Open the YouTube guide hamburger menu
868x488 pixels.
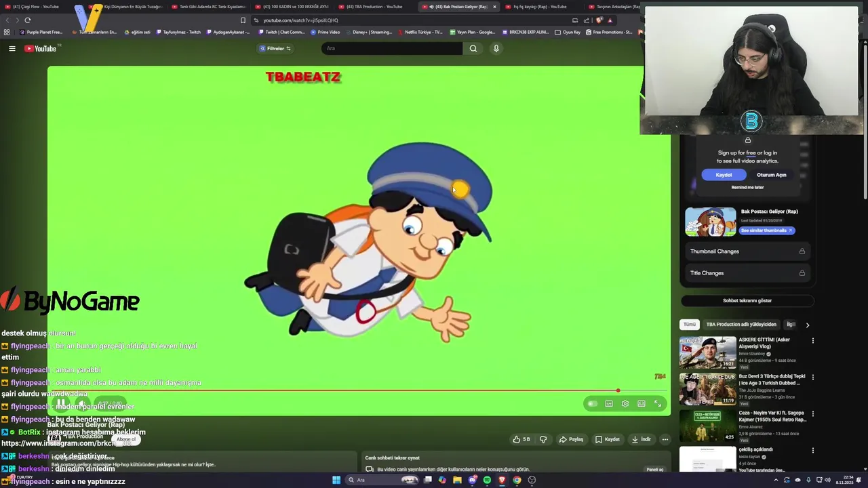click(x=12, y=48)
